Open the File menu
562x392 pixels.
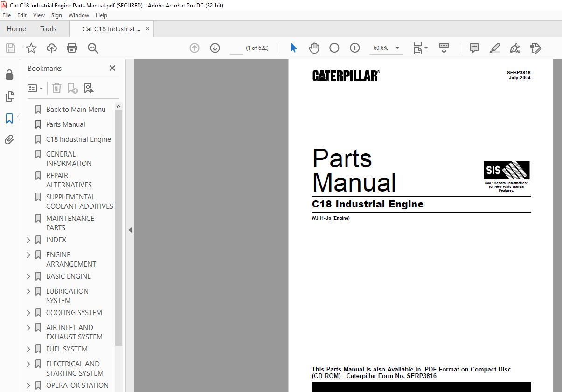point(7,15)
